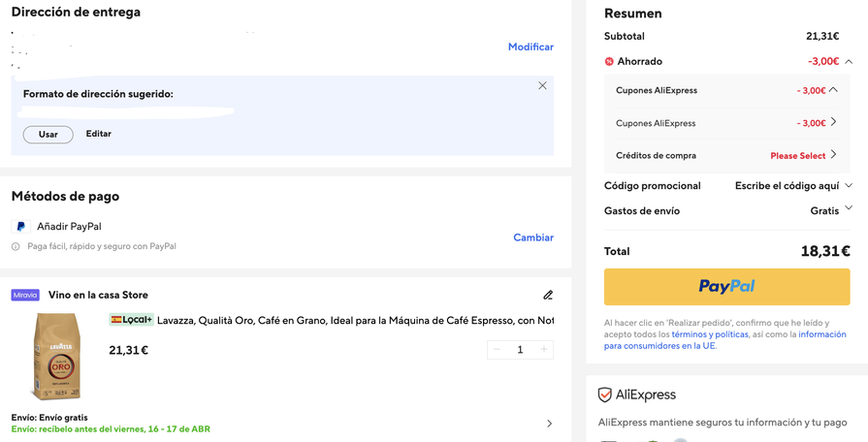Click the product price 21,31€
Image resolution: width=868 pixels, height=442 pixels.
tap(128, 350)
